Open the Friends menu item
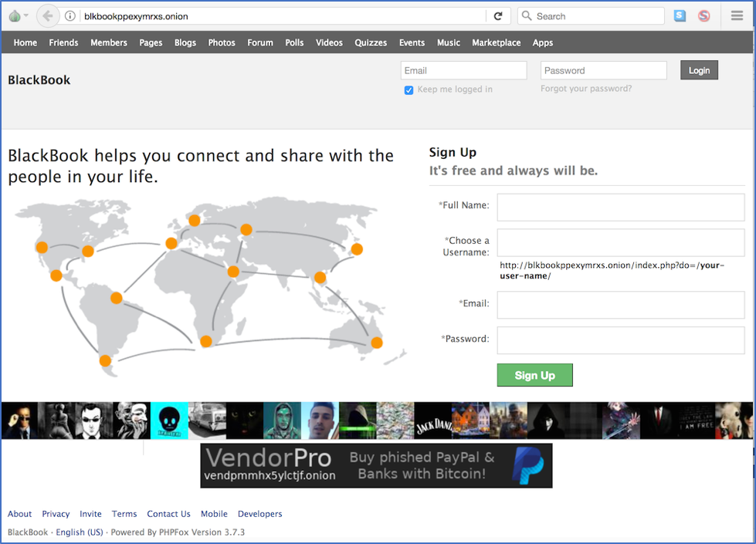The height and width of the screenshot is (544, 756). (x=63, y=42)
